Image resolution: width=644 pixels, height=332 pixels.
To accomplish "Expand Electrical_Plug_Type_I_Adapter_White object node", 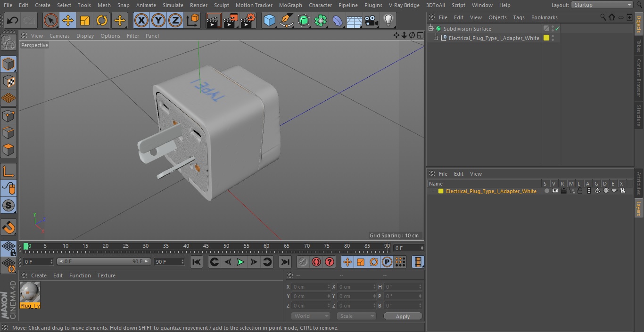I will [436, 38].
